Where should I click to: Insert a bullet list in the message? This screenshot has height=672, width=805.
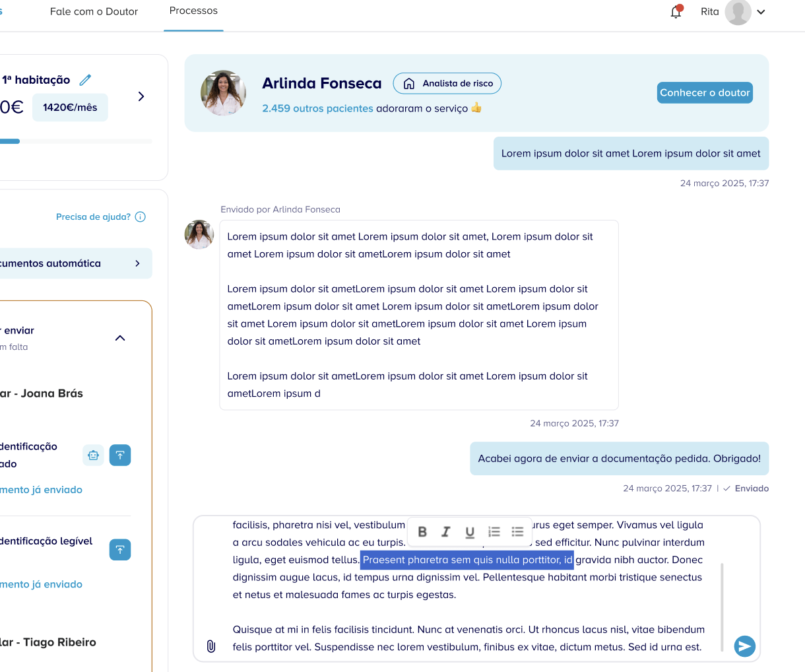pyautogui.click(x=518, y=532)
